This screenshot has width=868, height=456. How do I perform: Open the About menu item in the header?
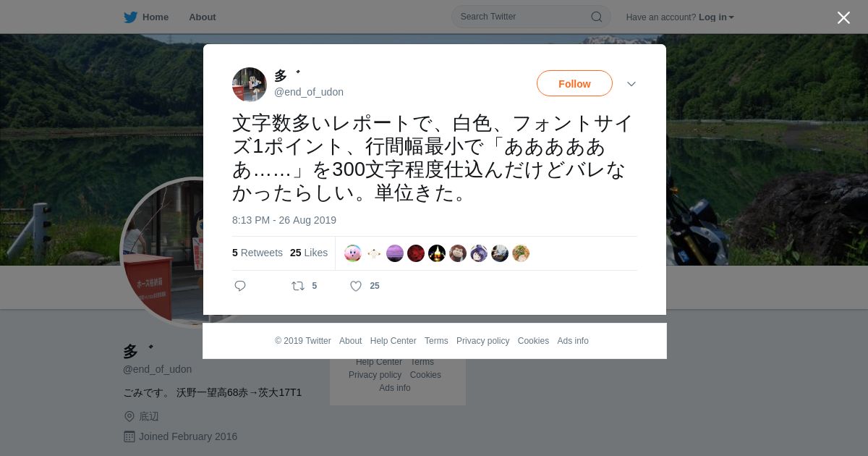click(x=203, y=17)
